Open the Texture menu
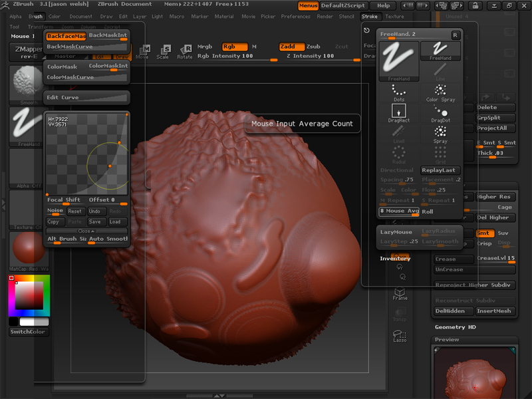Screen dimensions: 532x399 coord(394,16)
